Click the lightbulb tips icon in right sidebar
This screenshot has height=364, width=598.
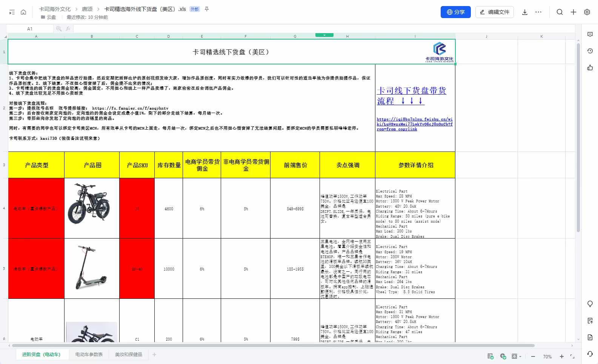coord(590,304)
